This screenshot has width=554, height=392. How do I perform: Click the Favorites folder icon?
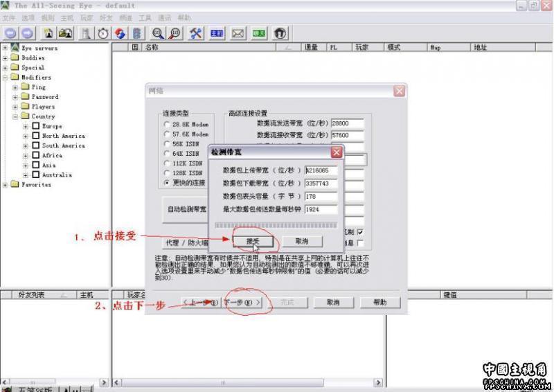[15, 184]
